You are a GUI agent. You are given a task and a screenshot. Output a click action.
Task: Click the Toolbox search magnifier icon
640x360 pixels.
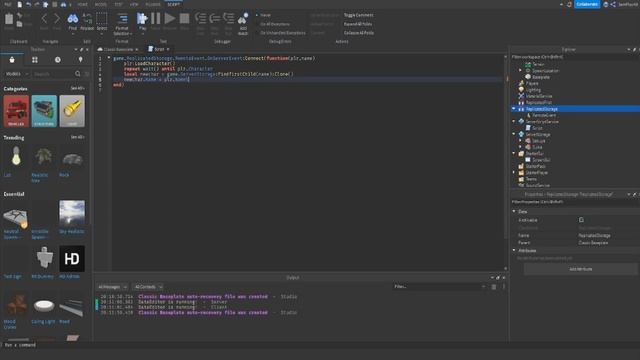(78, 74)
